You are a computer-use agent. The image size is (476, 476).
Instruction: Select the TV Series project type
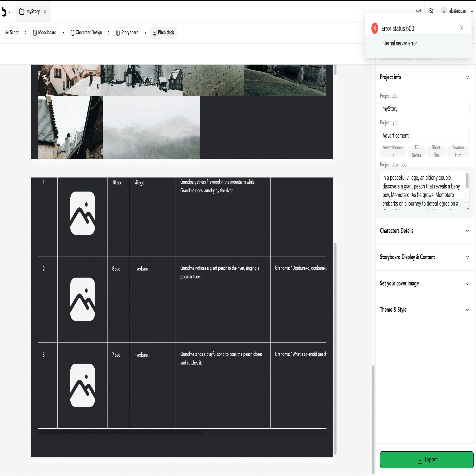[x=416, y=151]
